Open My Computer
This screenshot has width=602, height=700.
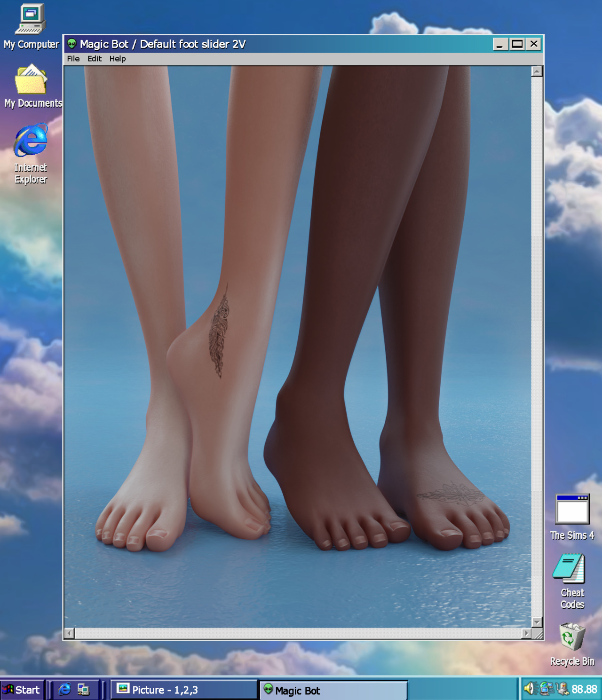pos(30,21)
